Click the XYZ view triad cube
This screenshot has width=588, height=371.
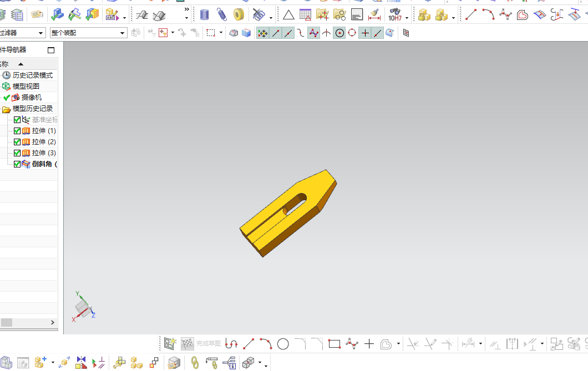pyautogui.click(x=83, y=308)
